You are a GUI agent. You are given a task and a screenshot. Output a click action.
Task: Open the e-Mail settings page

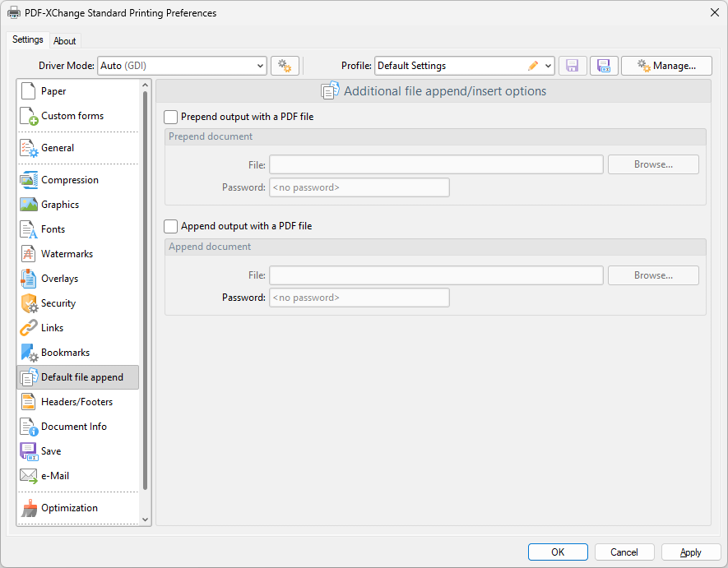pyautogui.click(x=77, y=476)
